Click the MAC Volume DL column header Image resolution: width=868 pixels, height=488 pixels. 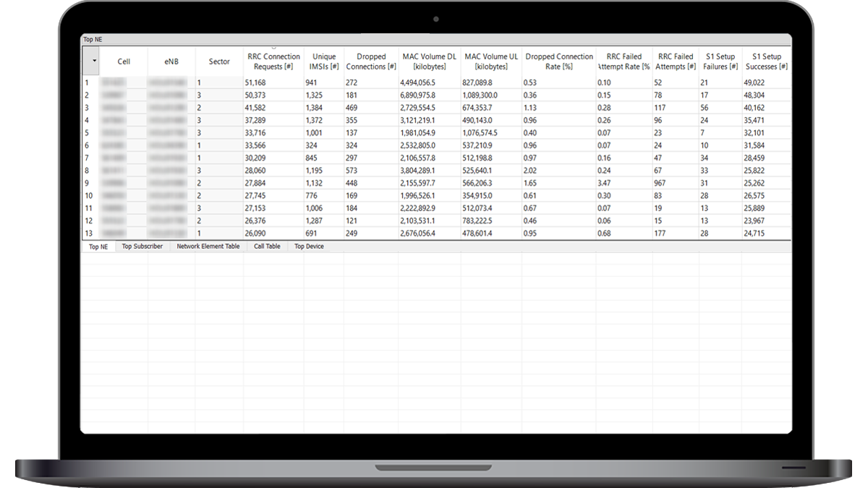tap(430, 61)
